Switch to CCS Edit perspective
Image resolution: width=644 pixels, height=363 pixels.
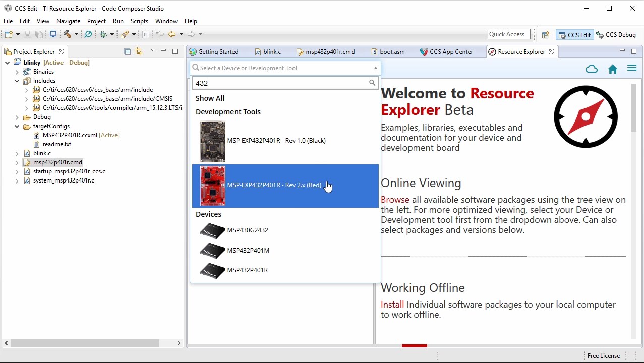pos(574,35)
